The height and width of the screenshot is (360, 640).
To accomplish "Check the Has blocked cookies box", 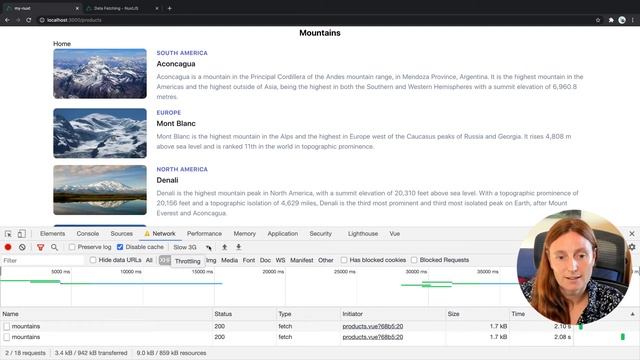I will (344, 260).
